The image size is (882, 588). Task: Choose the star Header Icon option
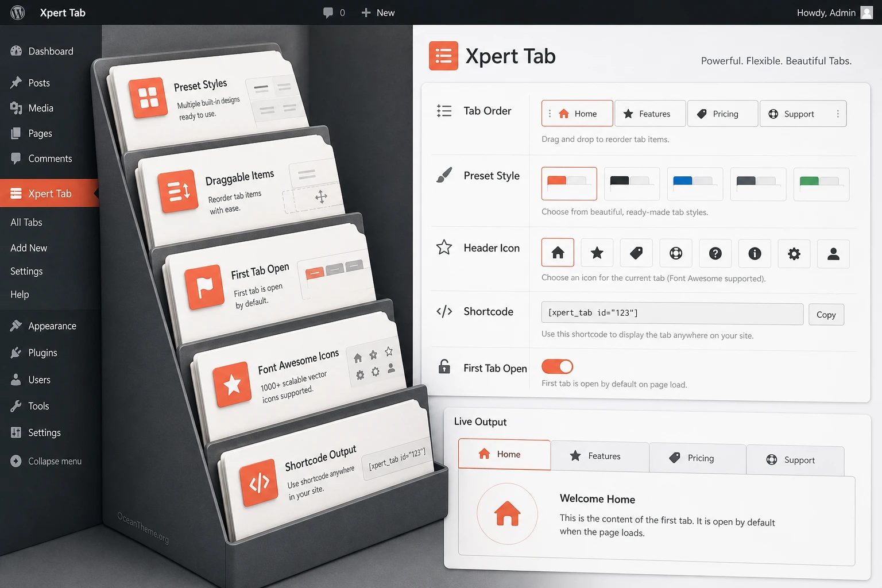(597, 253)
